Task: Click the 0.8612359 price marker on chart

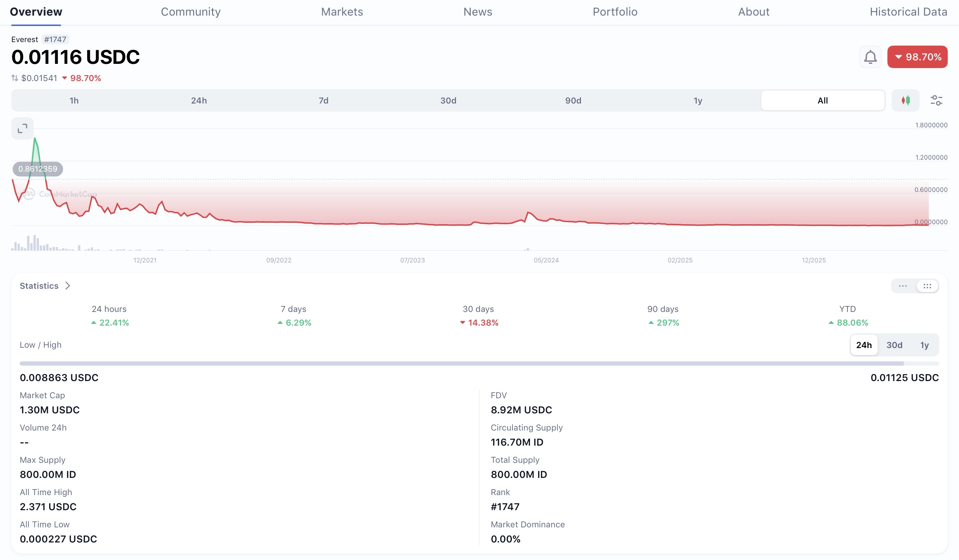Action: 38,169
